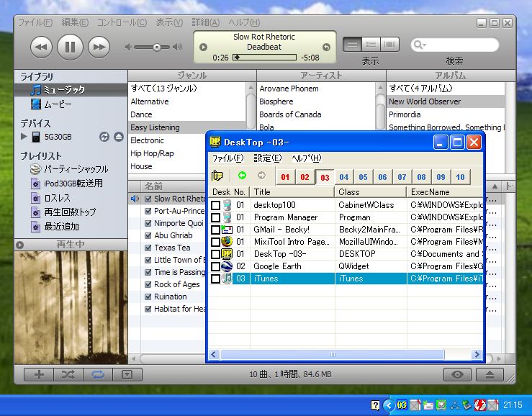This screenshot has width=532, height=416.
Task: Check the GMail - Becky! row checkbox
Action: tap(215, 230)
